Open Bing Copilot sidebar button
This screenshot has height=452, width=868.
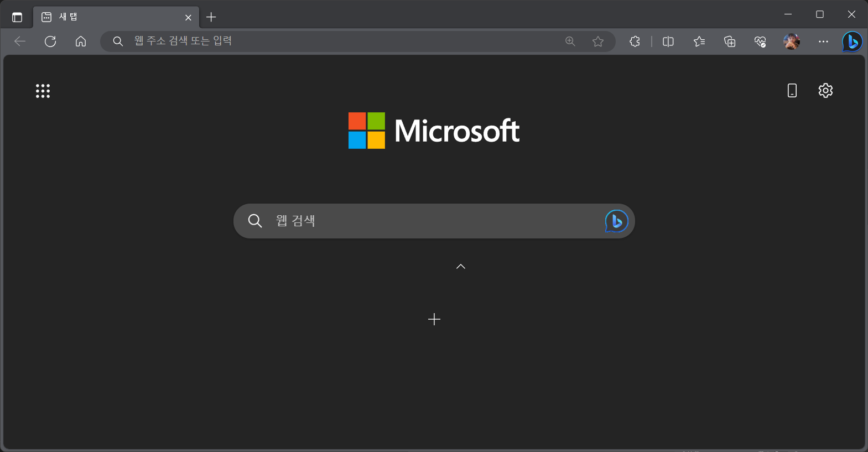853,41
